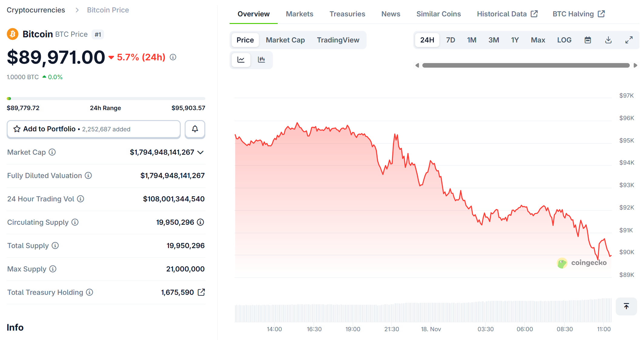Enable the TradingView chart mode
The height and width of the screenshot is (340, 644).
338,40
